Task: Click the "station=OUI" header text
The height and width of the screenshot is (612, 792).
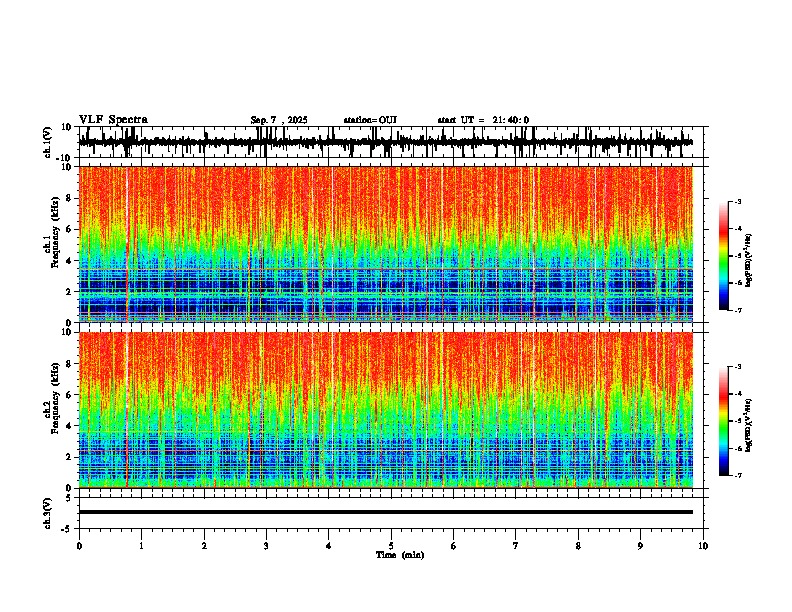Action: [x=370, y=120]
